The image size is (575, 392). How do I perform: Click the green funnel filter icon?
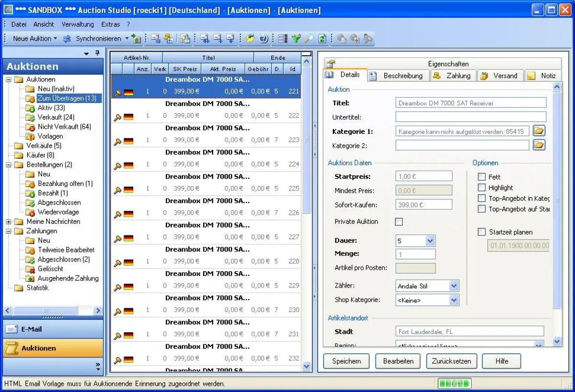pos(296,39)
